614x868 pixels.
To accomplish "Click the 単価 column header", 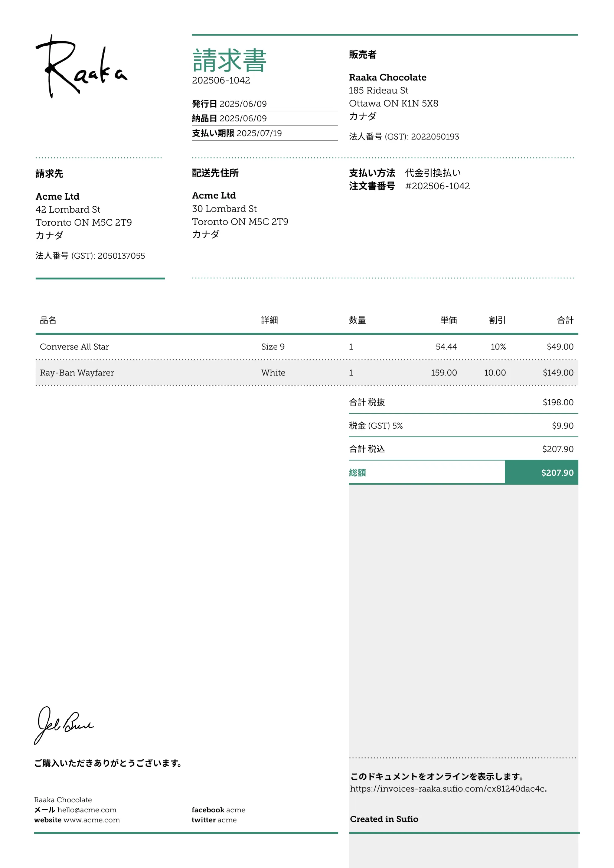I will click(x=448, y=320).
